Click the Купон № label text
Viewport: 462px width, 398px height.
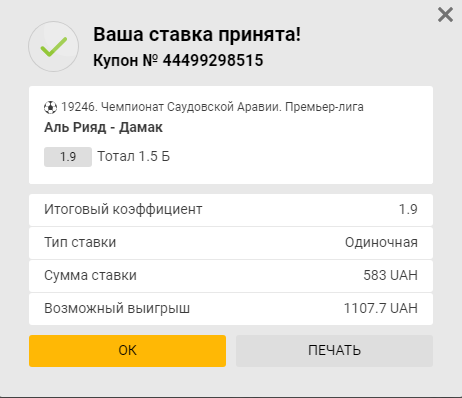(x=125, y=60)
